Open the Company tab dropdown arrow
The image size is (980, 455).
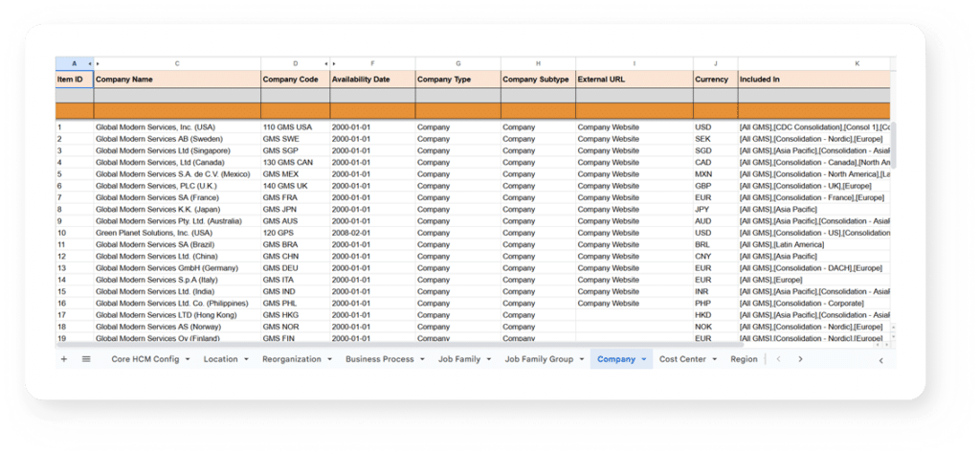644,359
